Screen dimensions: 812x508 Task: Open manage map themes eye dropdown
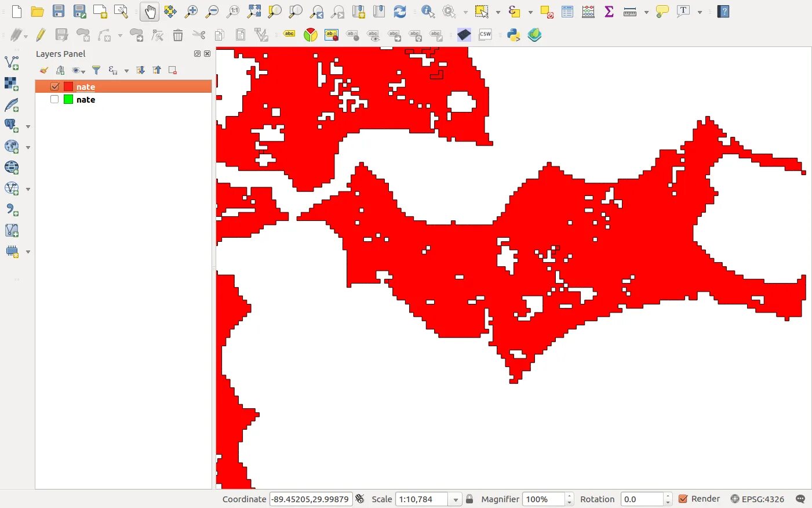[78, 71]
